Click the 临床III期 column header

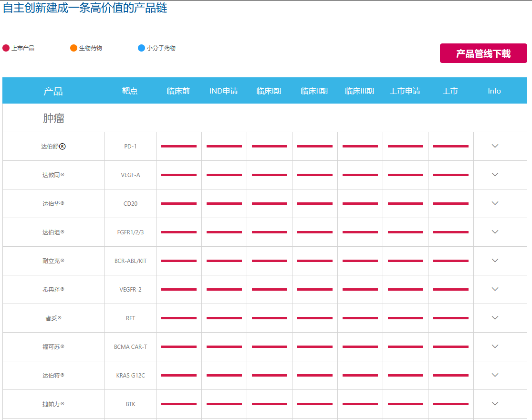359,91
